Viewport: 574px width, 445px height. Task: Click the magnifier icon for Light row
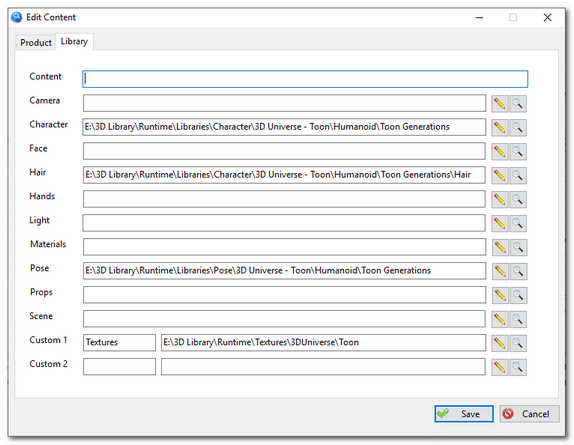pos(518,223)
